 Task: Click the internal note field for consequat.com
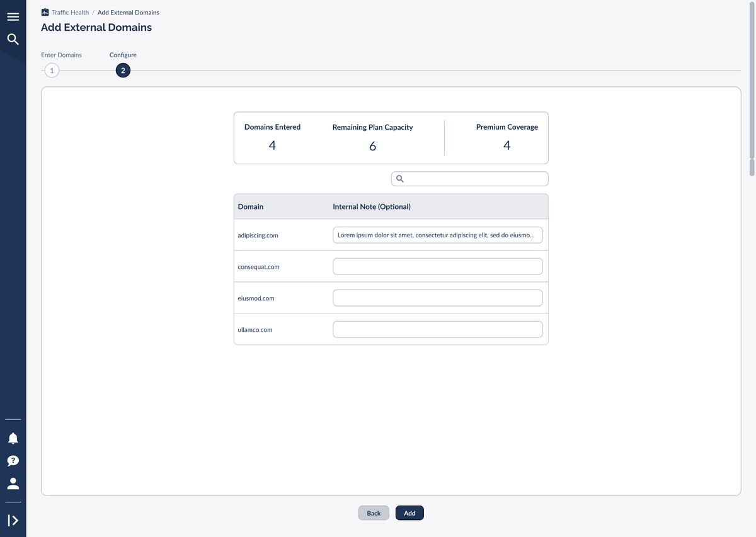(x=437, y=266)
